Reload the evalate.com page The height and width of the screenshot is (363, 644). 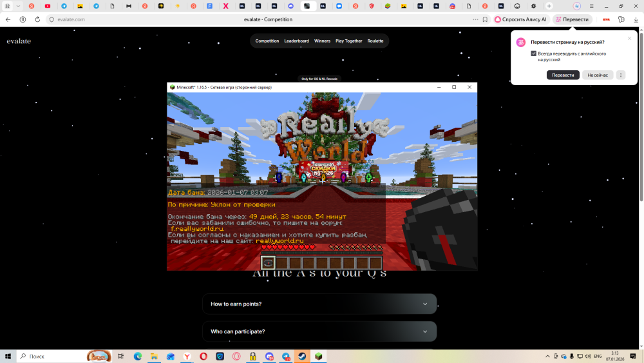[x=37, y=19]
